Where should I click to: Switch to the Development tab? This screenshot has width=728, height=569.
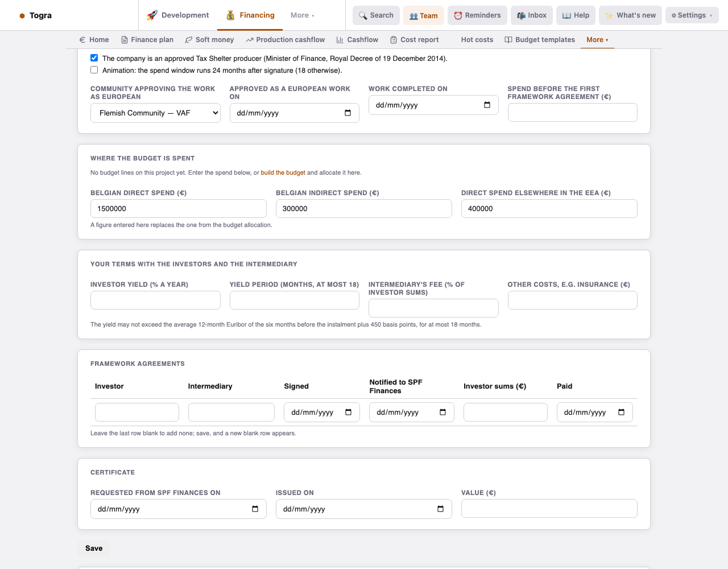(178, 15)
